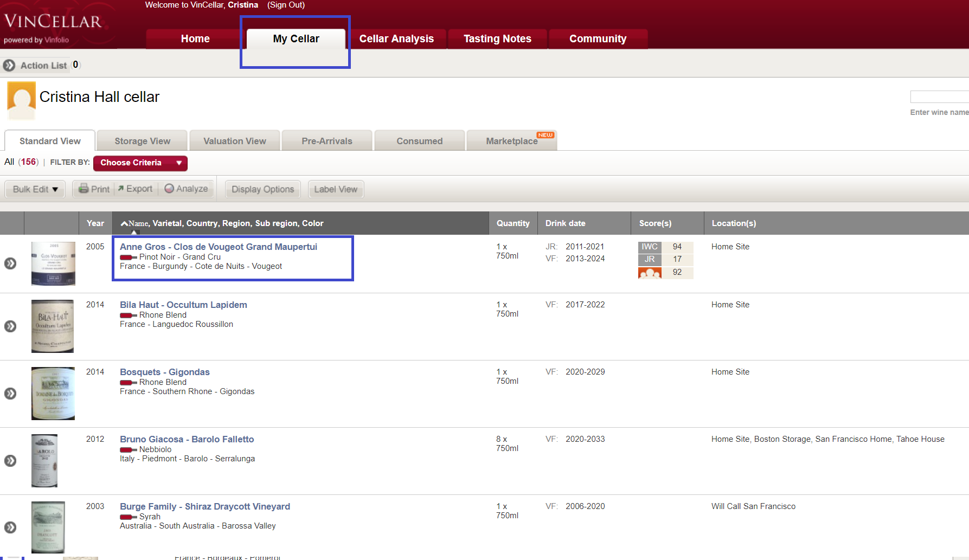Open the Bila Haut bottle thumbnail
Viewport: 969px width, 560px height.
coord(53,326)
